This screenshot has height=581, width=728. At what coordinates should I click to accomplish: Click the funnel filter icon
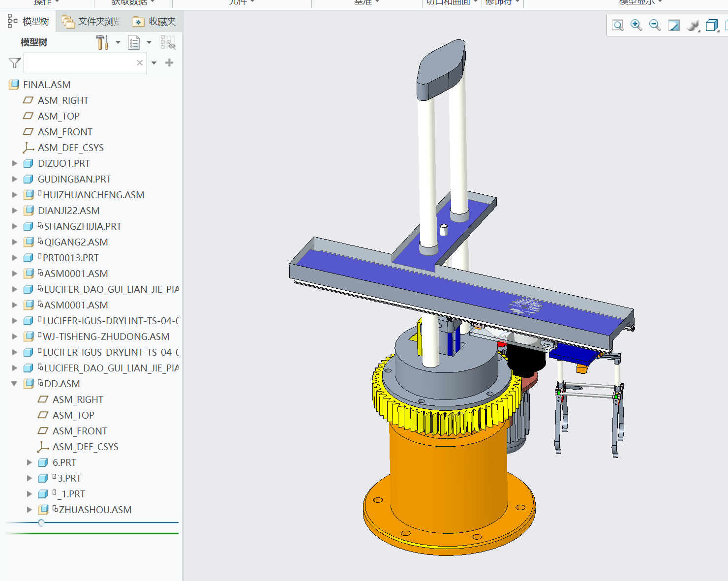click(x=15, y=63)
